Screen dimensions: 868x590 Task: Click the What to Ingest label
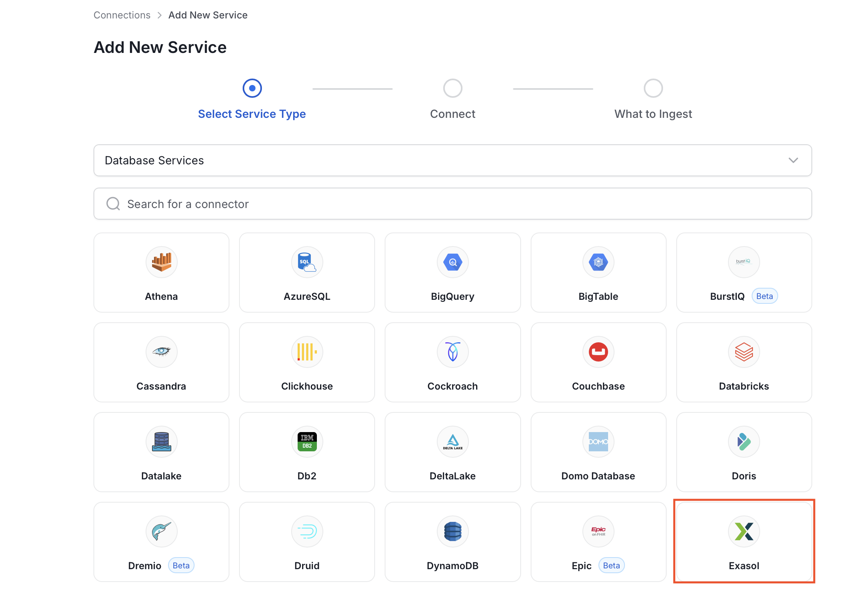[x=653, y=114]
